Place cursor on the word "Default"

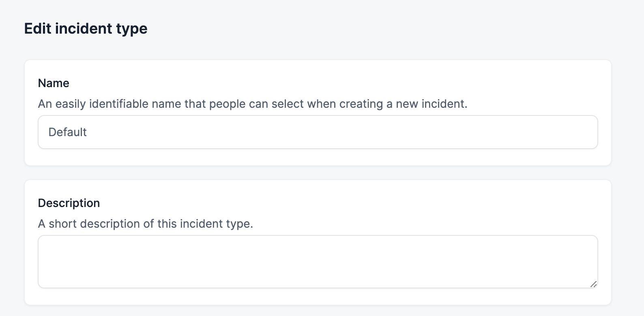pos(67,132)
